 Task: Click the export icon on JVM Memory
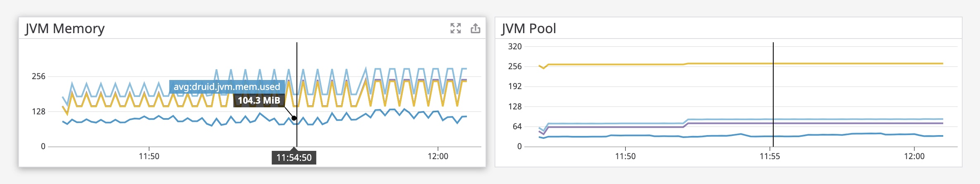click(476, 28)
